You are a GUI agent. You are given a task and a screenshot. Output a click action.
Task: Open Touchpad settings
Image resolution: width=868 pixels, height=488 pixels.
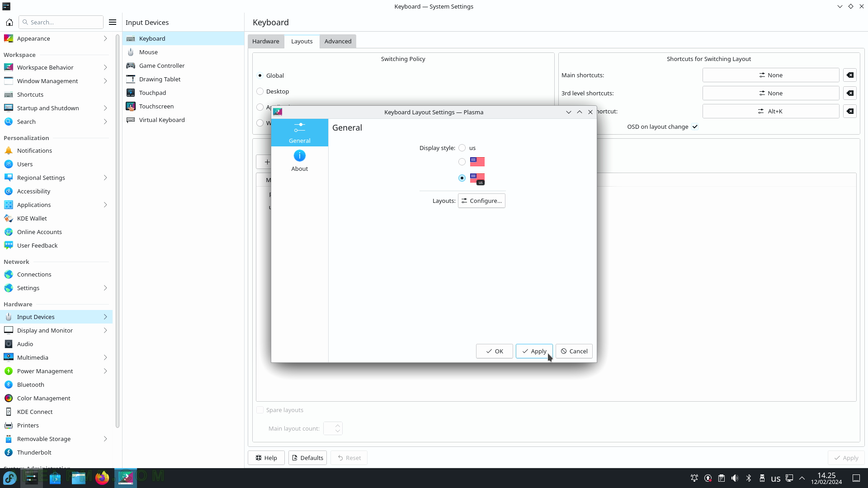(x=183, y=93)
